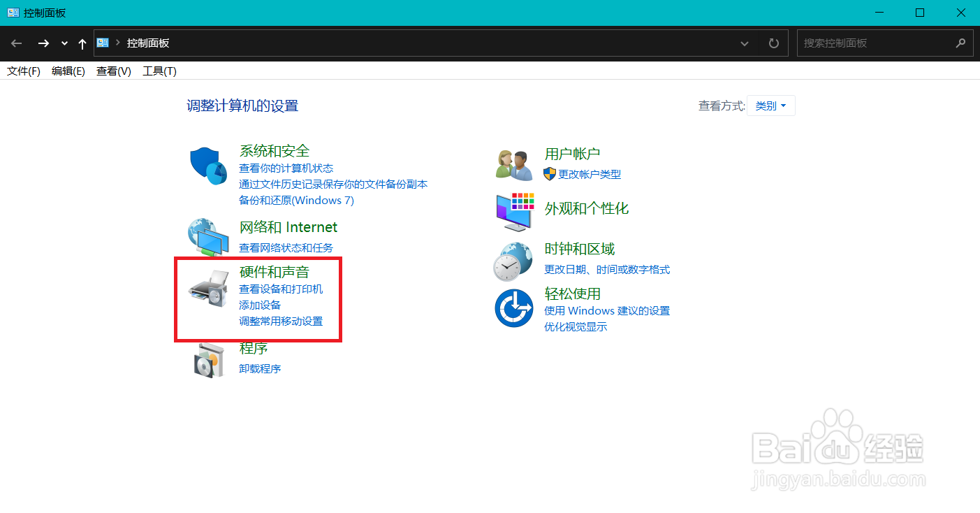
Task: Open recent locations dropdown beside forward arrow
Action: (64, 43)
